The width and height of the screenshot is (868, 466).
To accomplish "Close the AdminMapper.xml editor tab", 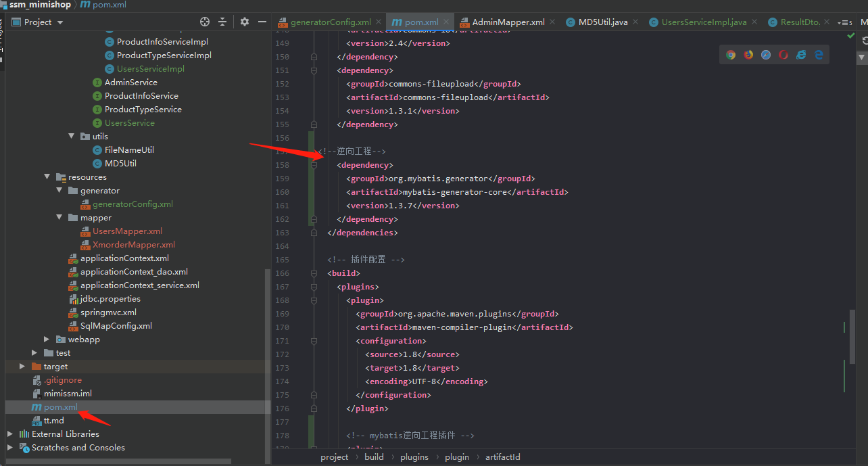I will [x=553, y=22].
